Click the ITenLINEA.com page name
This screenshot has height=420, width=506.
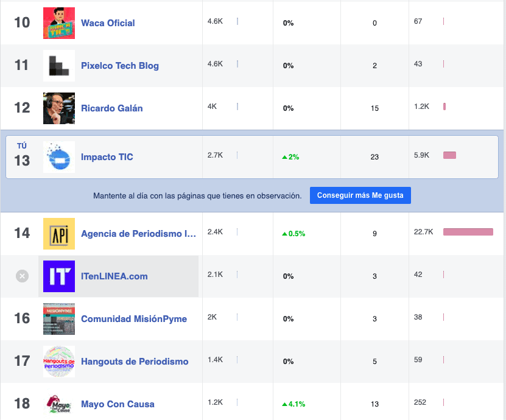tap(114, 276)
